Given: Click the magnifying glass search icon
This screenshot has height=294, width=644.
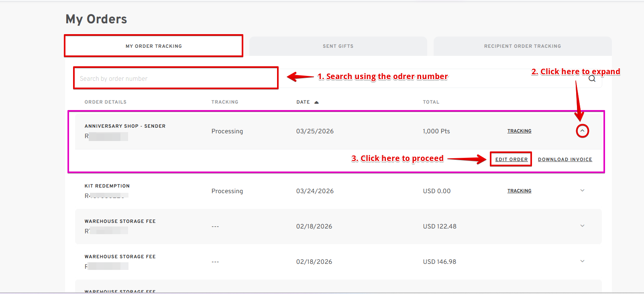Looking at the screenshot, I should point(592,79).
